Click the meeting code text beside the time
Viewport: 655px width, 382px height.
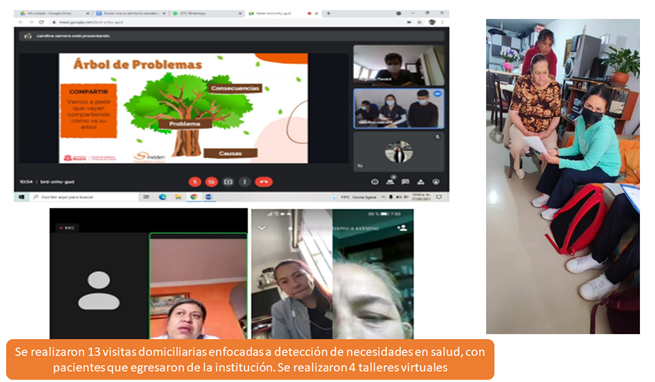[x=57, y=182]
